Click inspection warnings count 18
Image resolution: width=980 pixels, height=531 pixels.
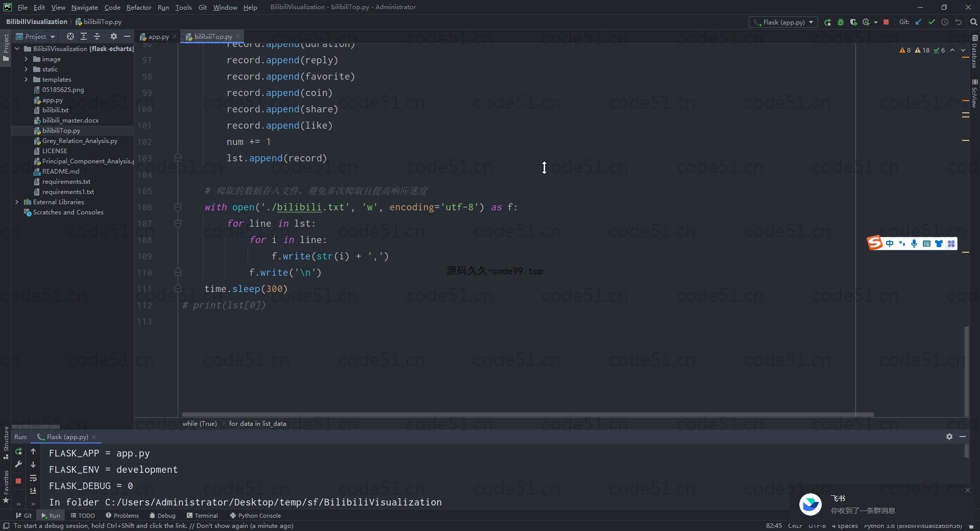point(922,50)
